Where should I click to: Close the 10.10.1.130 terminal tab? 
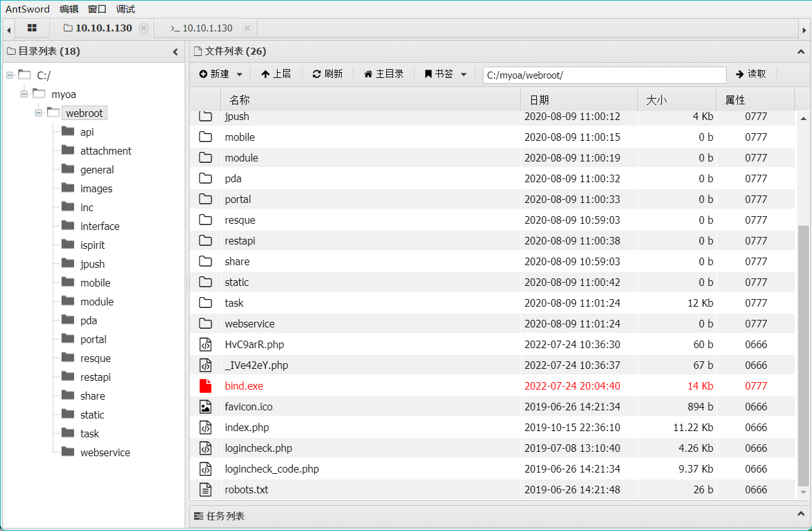247,28
